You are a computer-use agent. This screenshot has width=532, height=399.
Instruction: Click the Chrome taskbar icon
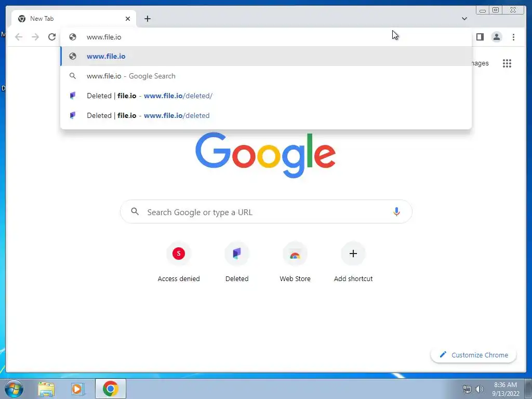[111, 389]
